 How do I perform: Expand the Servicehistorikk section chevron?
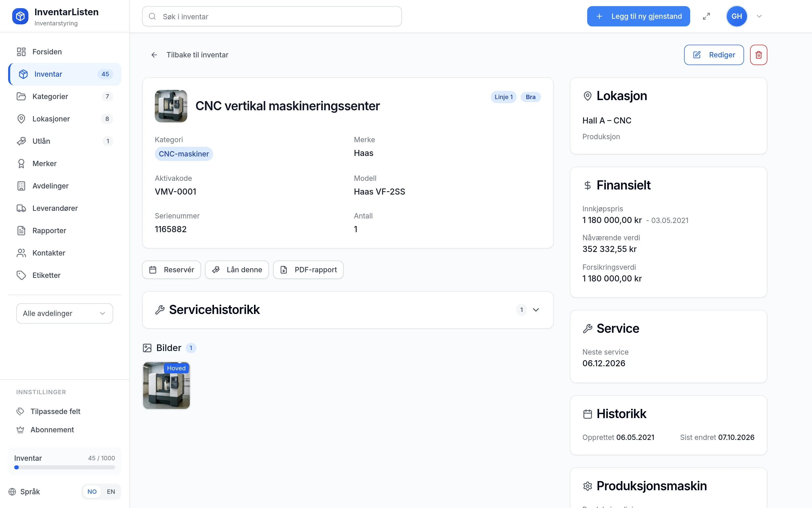(536, 310)
